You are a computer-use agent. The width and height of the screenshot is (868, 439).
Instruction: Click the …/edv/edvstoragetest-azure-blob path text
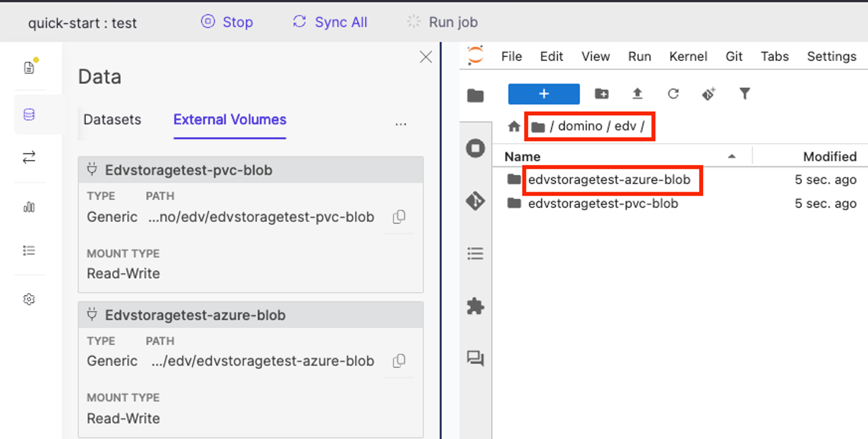[263, 361]
